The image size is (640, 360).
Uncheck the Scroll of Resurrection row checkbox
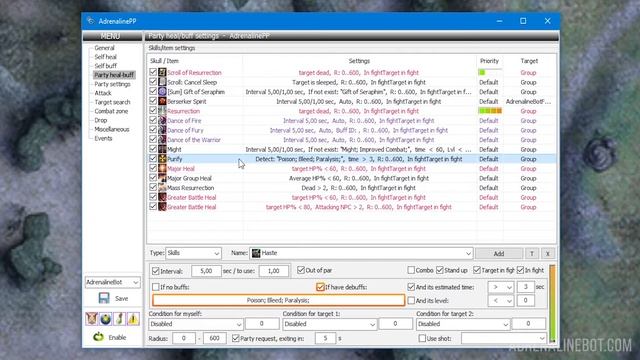[x=153, y=72]
